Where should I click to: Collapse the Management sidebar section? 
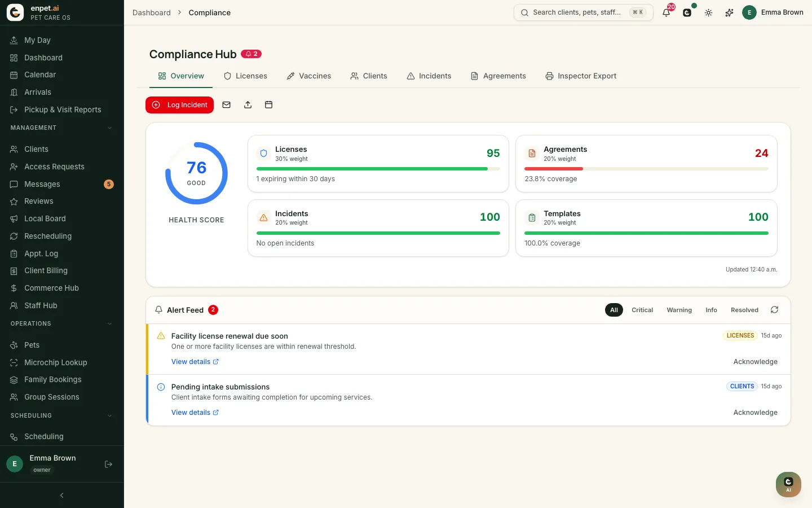[62, 128]
